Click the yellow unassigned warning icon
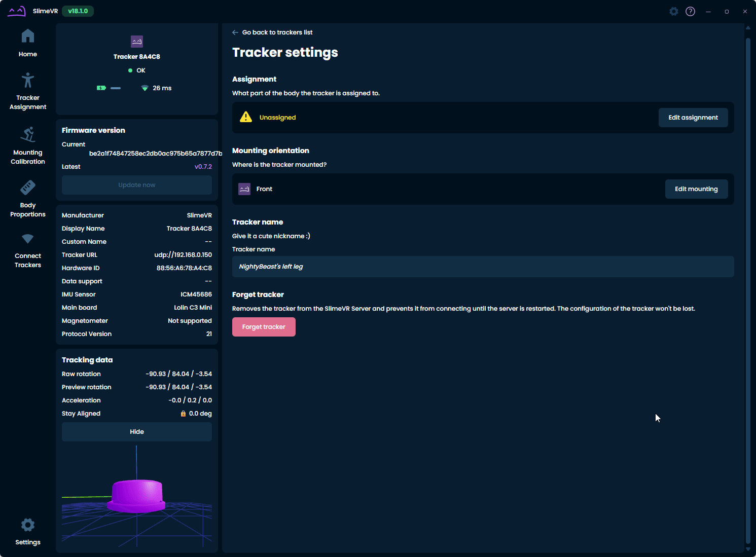The image size is (756, 557). pos(246,117)
